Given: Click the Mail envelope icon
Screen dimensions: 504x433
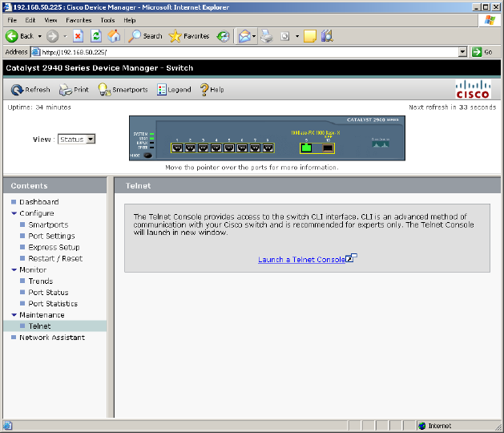Looking at the screenshot, I should [244, 36].
